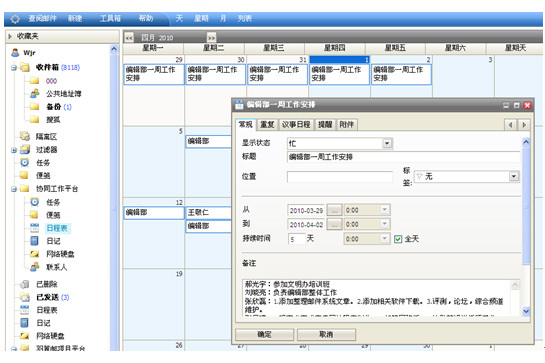
Task: Select the 常规 tab
Action: (246, 124)
